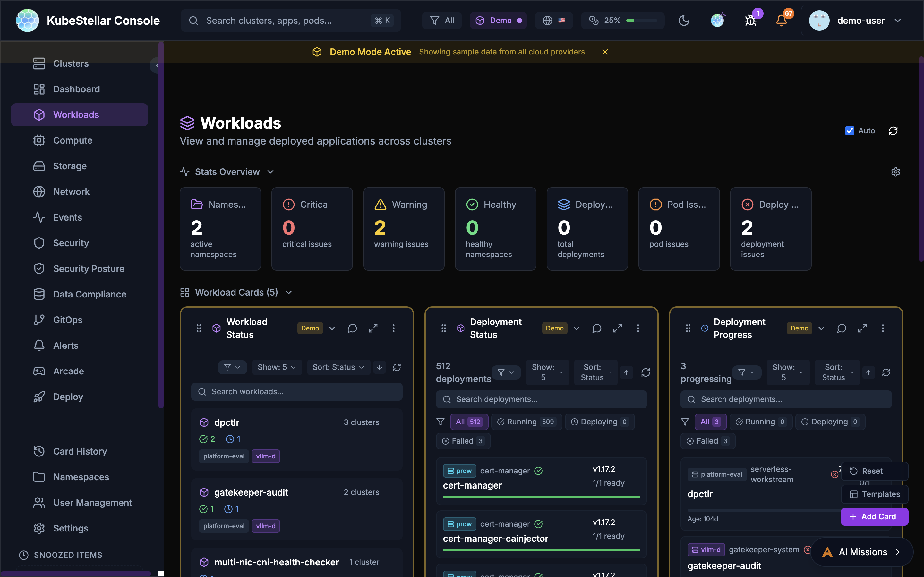924x577 pixels.
Task: Open notifications via the bell icon
Action: 782,20
